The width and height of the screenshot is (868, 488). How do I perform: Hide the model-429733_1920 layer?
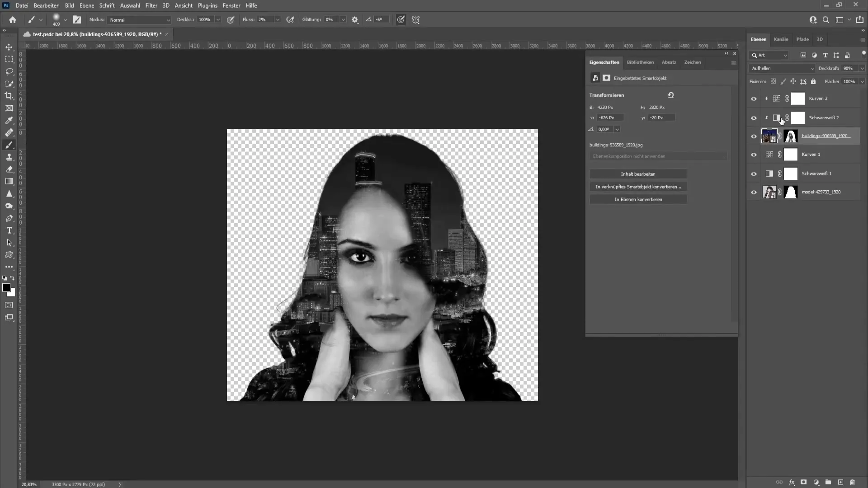(x=753, y=192)
